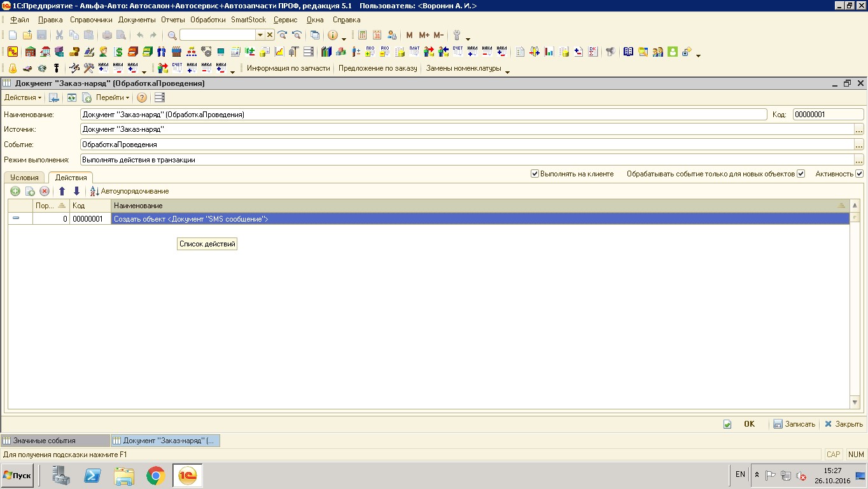Click the clear search X button
This screenshot has width=868, height=489.
click(x=270, y=36)
